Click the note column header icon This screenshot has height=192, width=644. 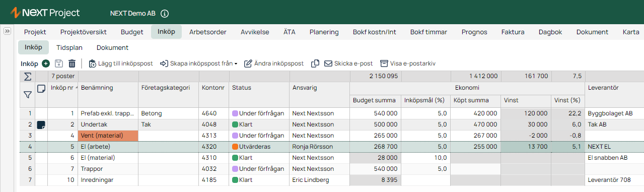pos(41,88)
